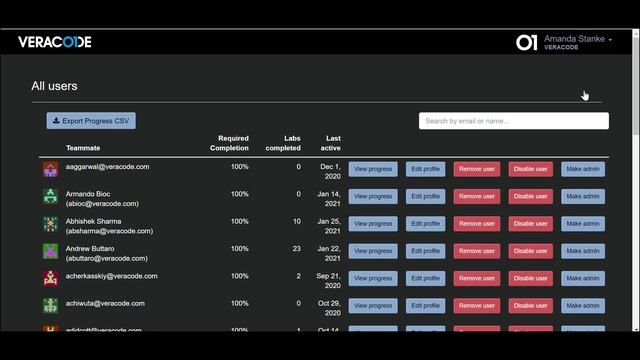Focus the search by email or name field
Screen dimensions: 640x360
click(513, 121)
